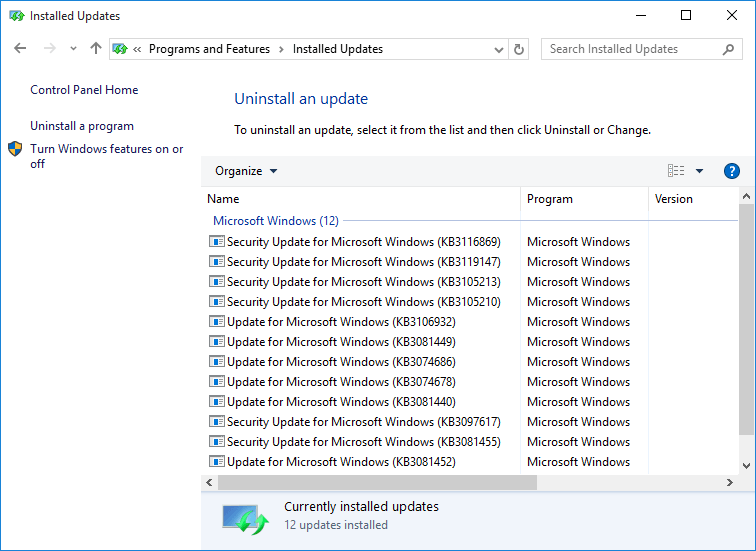Sort by the Program column header
The width and height of the screenshot is (756, 551).
click(584, 199)
